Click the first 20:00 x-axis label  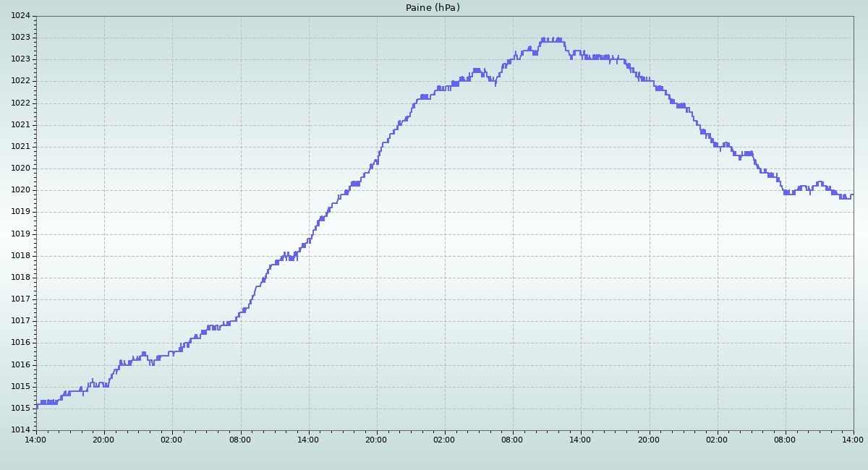[x=103, y=440]
